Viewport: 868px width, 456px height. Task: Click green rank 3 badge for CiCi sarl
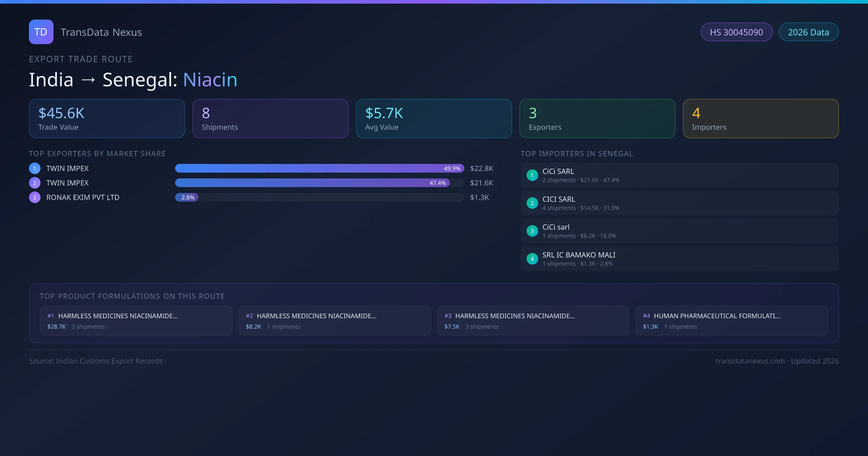(x=532, y=231)
